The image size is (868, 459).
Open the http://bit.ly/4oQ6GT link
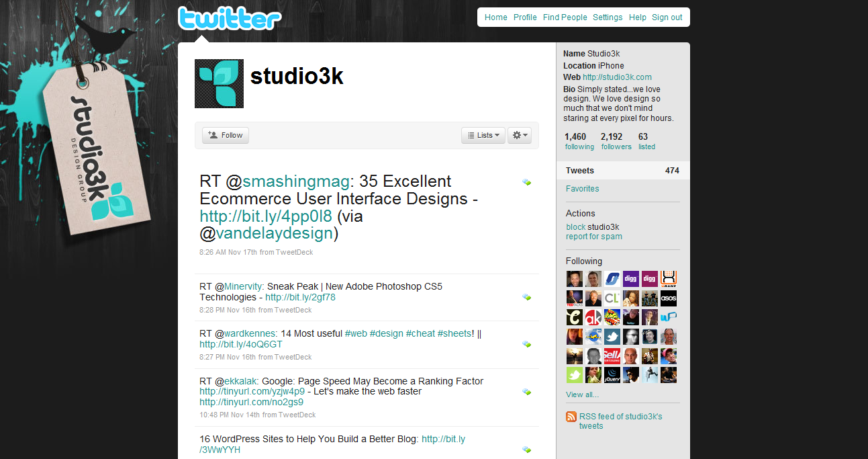tap(241, 344)
